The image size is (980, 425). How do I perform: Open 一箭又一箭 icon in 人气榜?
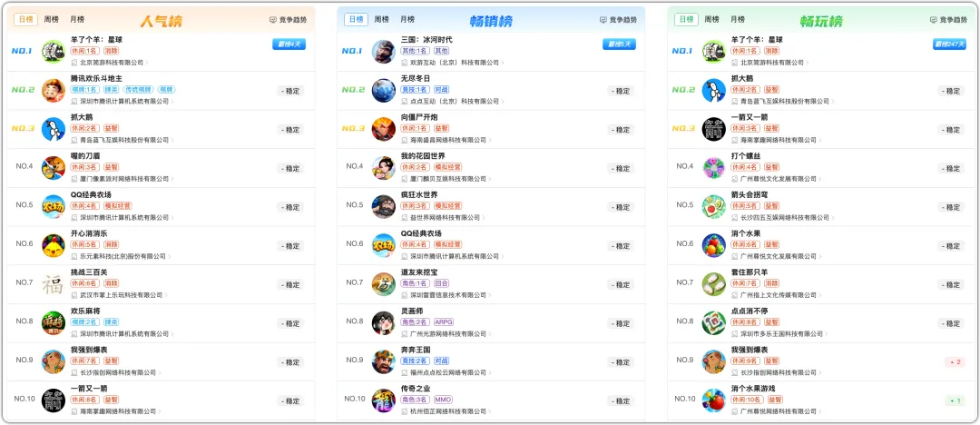click(x=54, y=400)
